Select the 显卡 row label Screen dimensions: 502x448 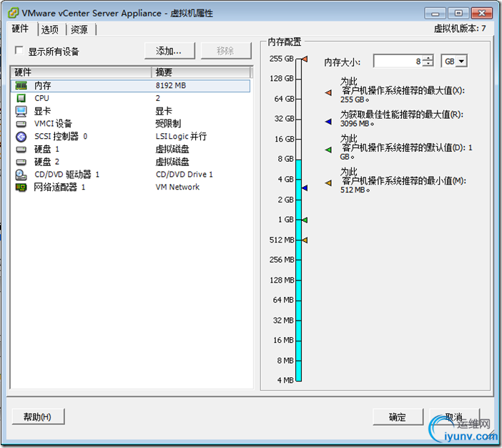43,111
